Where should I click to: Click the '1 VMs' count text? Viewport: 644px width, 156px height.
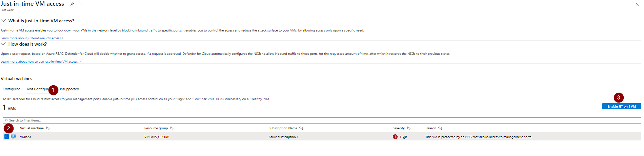coord(9,108)
